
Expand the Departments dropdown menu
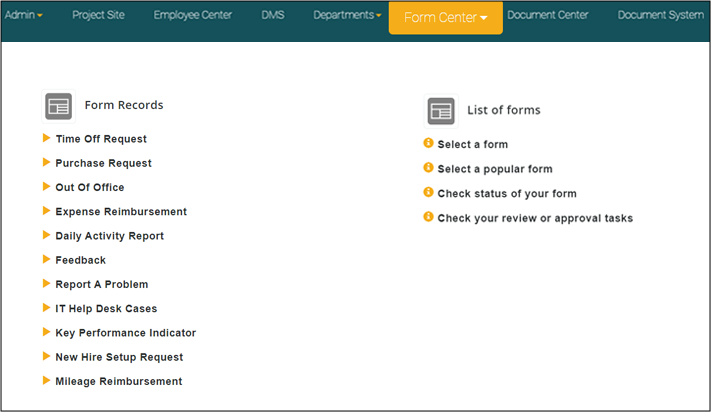click(347, 16)
